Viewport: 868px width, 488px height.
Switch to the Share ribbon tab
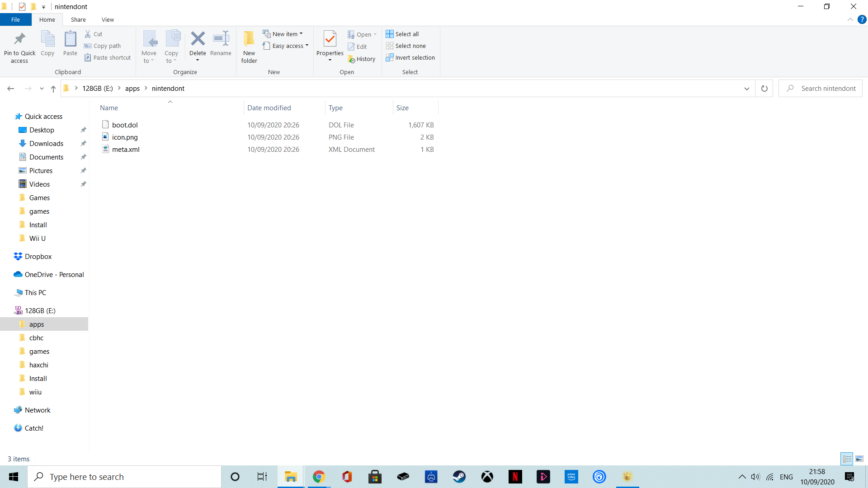pyautogui.click(x=78, y=19)
